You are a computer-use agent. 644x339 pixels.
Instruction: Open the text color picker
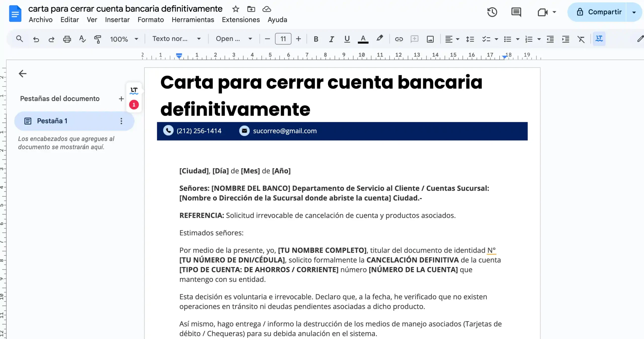pyautogui.click(x=363, y=39)
